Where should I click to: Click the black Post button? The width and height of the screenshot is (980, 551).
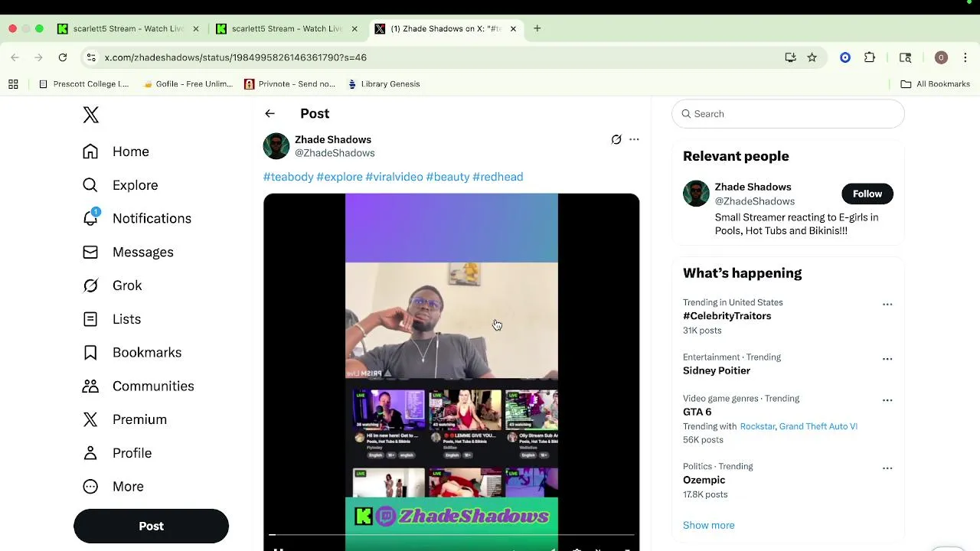151,527
